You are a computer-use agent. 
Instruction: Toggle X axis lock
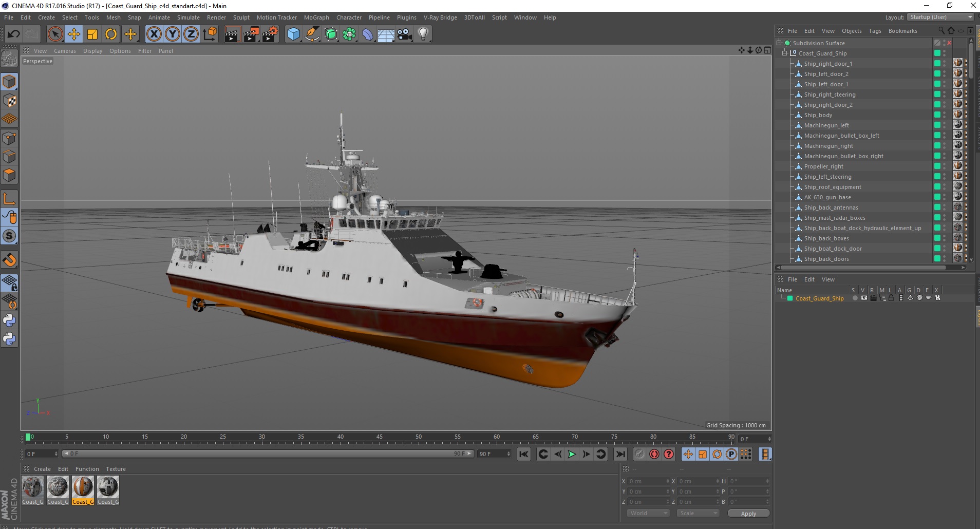154,34
